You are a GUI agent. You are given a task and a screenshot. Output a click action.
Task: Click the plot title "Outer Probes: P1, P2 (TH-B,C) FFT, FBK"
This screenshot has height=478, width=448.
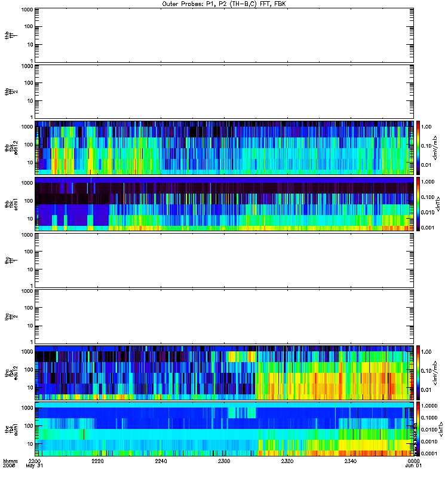tap(224, 4)
